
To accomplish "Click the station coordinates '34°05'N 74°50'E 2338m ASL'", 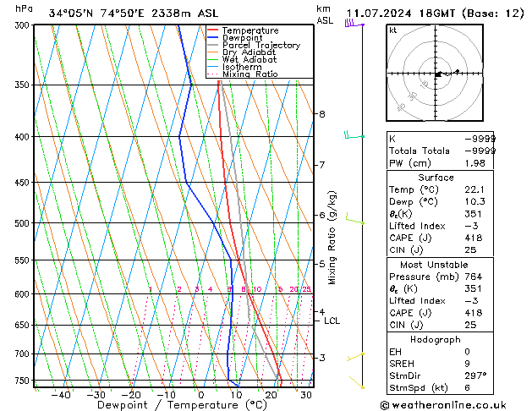I will pyautogui.click(x=134, y=14).
